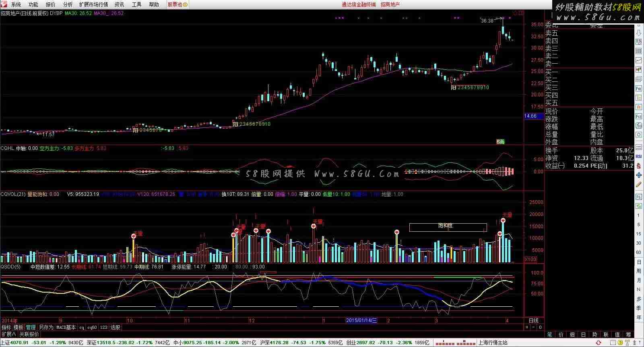Click the 饱和度 box on volume chart
644x347 pixels.
pyautogui.click(x=448, y=227)
